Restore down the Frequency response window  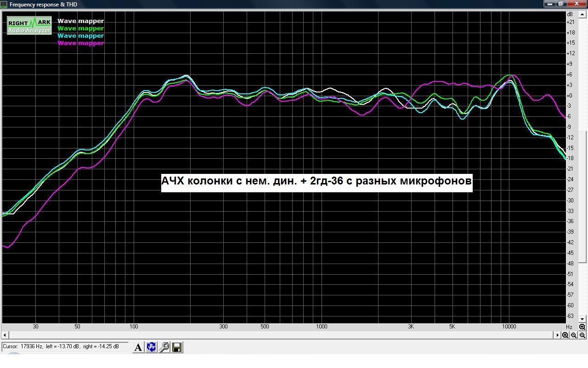coord(561,4)
